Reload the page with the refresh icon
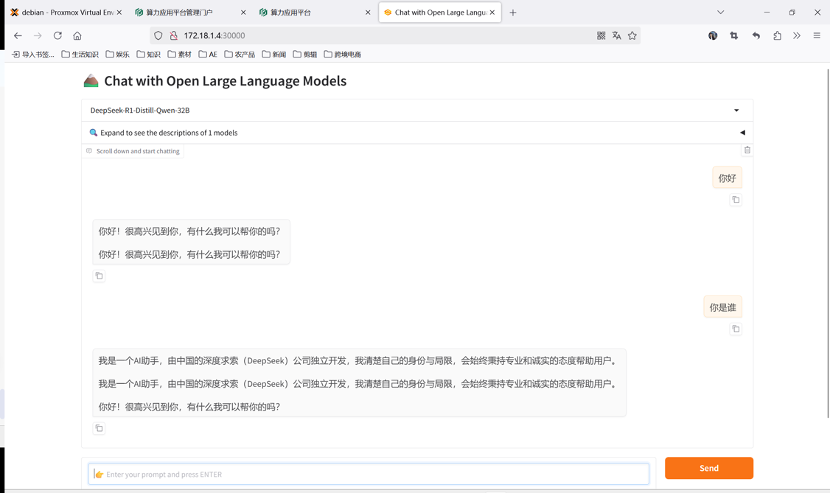The width and height of the screenshot is (830, 494). click(58, 35)
